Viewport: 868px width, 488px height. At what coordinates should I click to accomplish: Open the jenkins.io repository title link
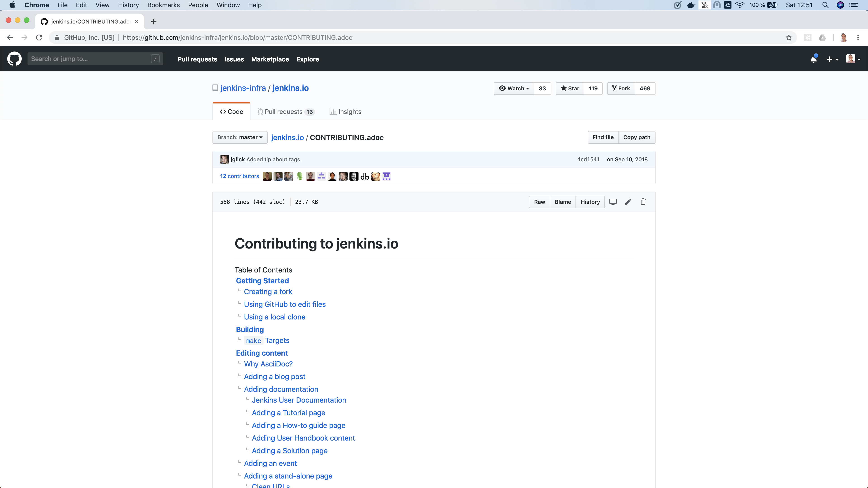point(290,88)
